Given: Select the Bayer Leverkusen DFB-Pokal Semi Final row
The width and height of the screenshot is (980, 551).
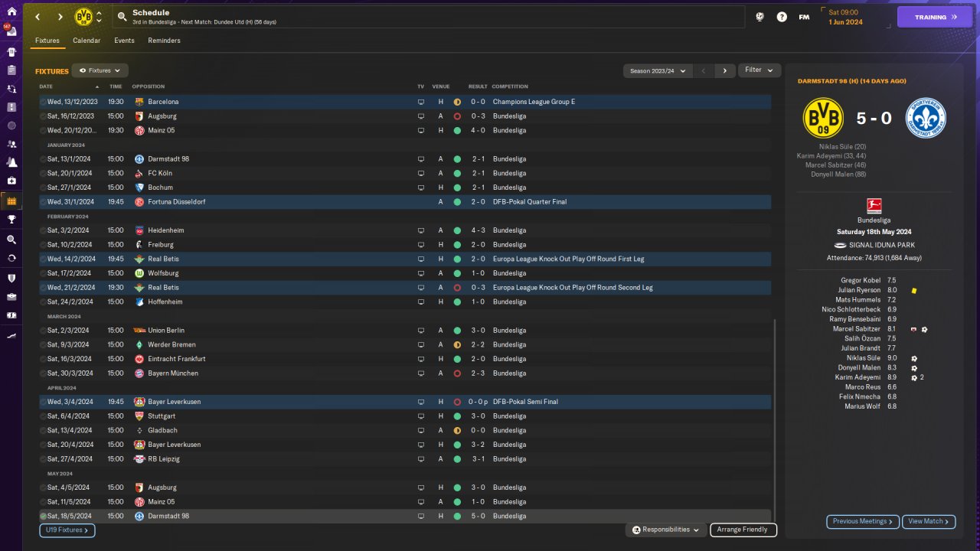Looking at the screenshot, I should tap(405, 402).
